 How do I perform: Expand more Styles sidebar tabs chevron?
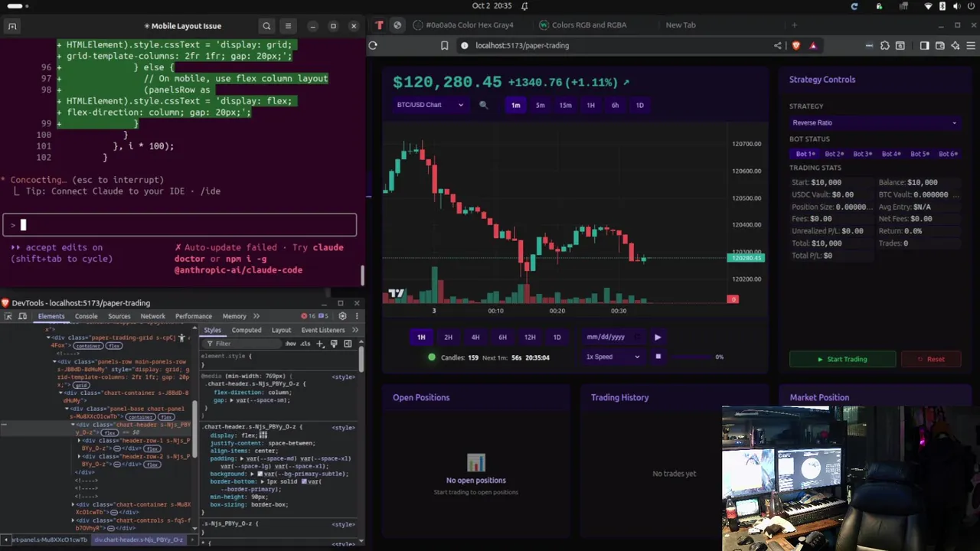point(354,330)
